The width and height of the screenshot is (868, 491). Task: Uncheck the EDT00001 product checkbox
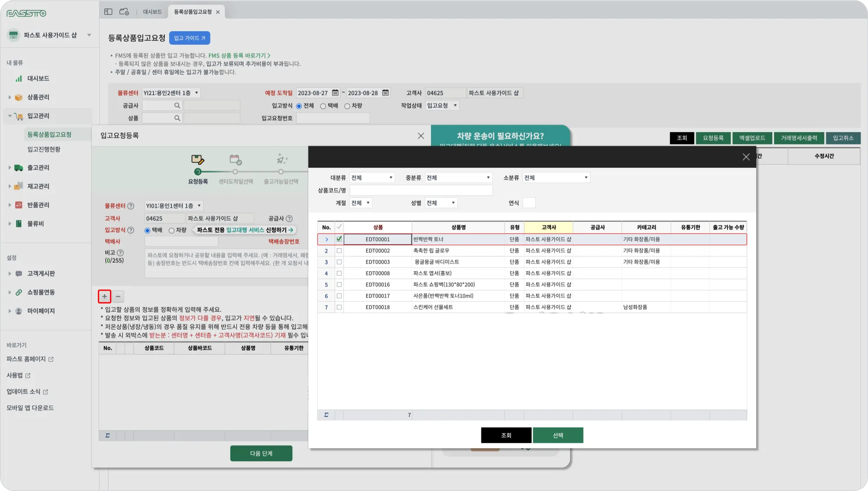click(x=339, y=239)
